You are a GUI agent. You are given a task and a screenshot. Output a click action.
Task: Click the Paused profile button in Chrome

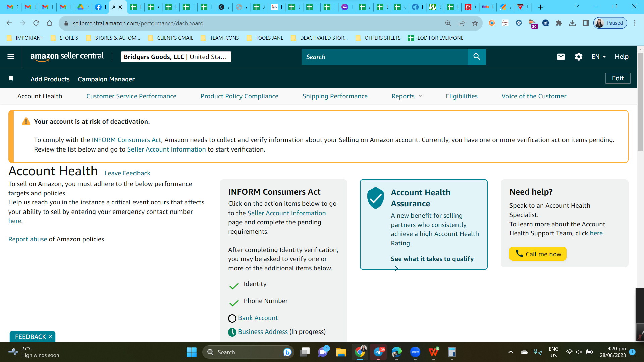tap(610, 23)
